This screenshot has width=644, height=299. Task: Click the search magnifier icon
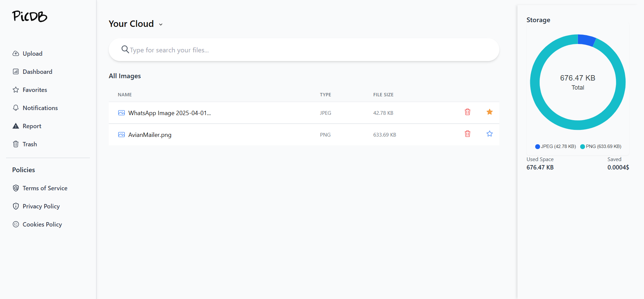(125, 50)
